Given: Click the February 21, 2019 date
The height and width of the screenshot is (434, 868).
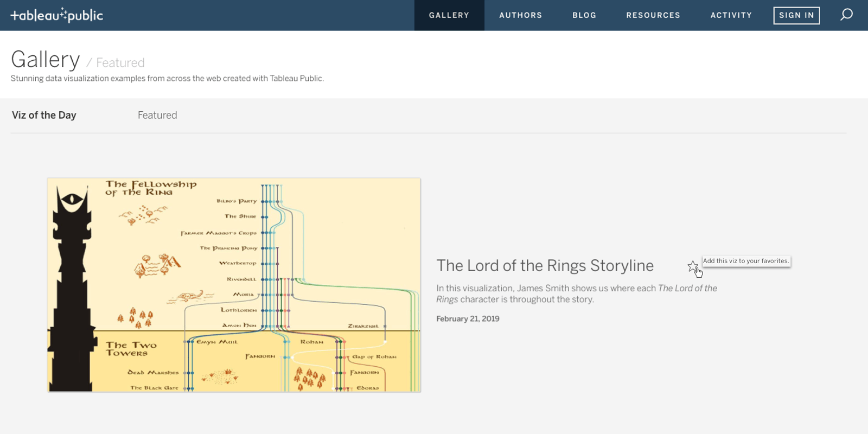Looking at the screenshot, I should point(468,319).
